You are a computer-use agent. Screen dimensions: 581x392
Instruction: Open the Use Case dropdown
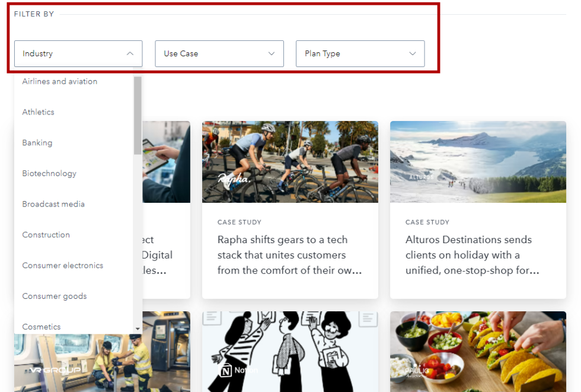pos(219,53)
